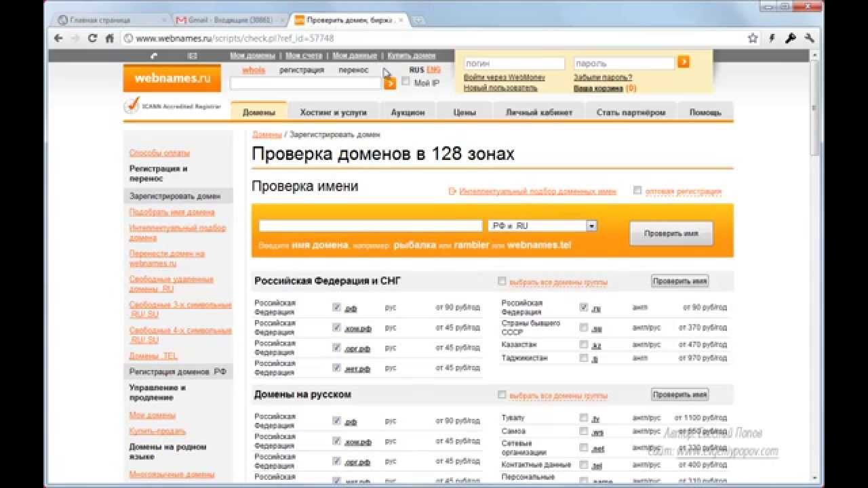Click the whois search input field
Image resolution: width=868 pixels, height=488 pixels.
click(306, 83)
